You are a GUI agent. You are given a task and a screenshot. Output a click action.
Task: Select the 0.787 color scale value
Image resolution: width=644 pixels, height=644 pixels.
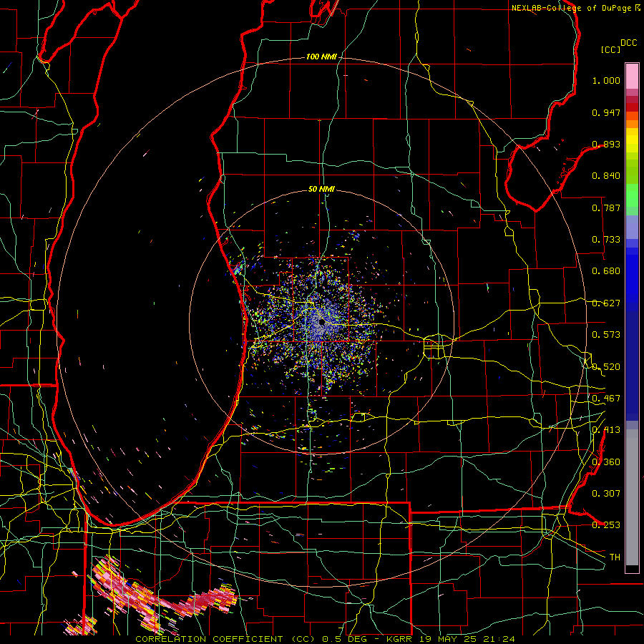pyautogui.click(x=606, y=208)
